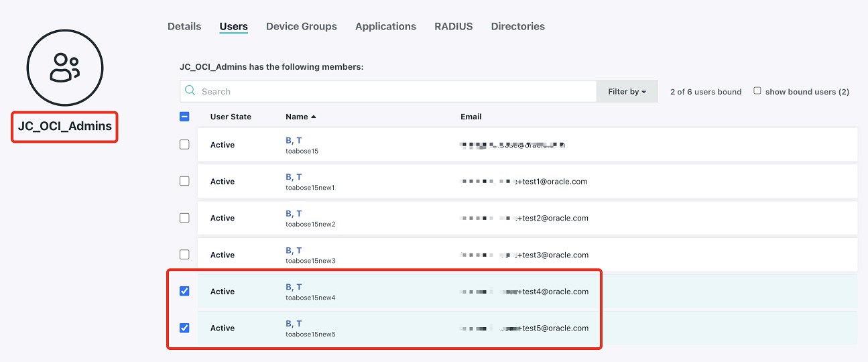Uncheck the toabose15new5 user checkbox
This screenshot has height=362, width=868.
[184, 328]
